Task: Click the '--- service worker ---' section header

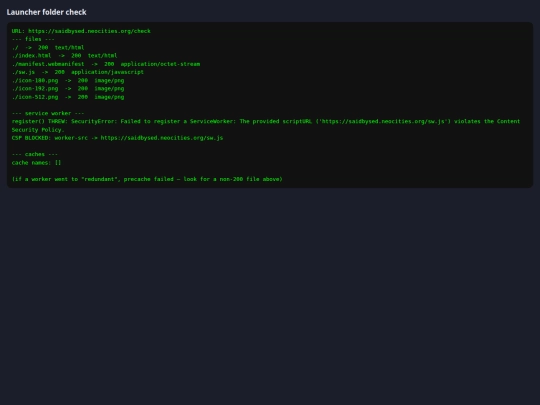Action: pos(48,113)
